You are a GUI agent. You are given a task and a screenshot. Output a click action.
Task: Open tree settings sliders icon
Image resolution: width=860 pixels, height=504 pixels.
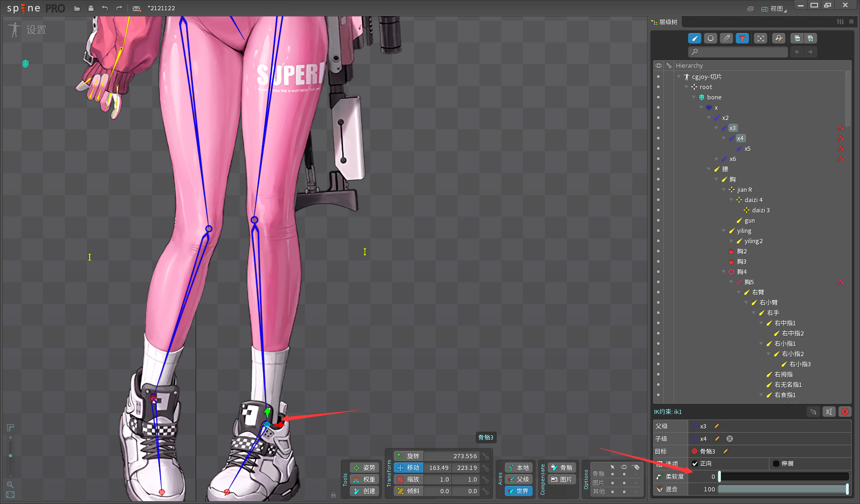840,21
